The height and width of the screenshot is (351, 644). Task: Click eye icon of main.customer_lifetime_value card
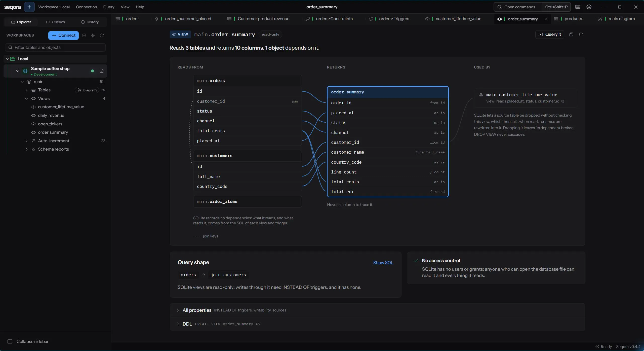pos(481,95)
